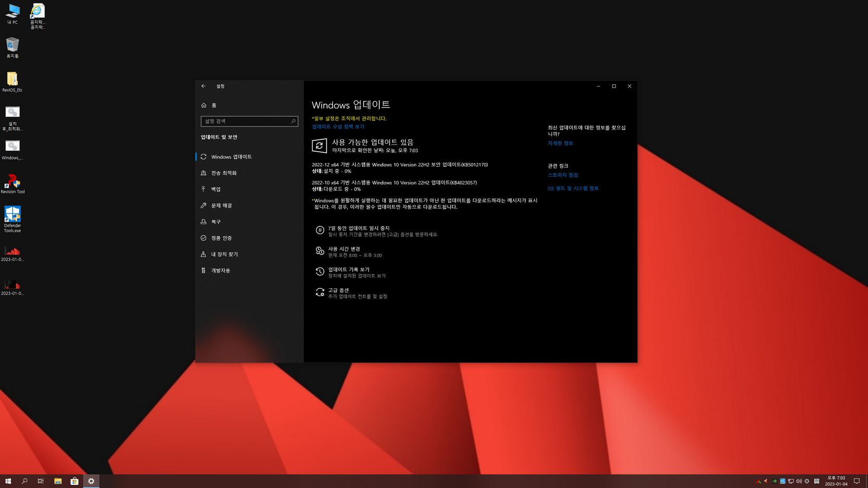Viewport: 868px width, 488px height.
Task: Open Task View on the taskbar
Action: coord(41,481)
